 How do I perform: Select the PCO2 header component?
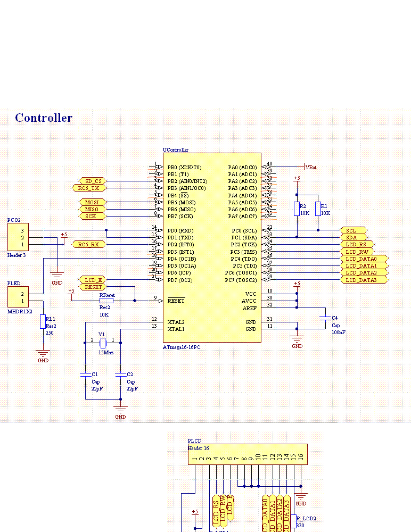[18, 237]
